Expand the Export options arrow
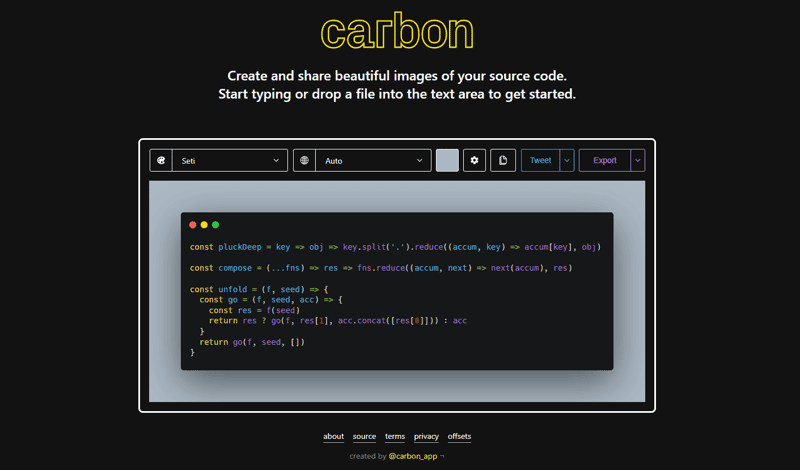 tap(638, 160)
